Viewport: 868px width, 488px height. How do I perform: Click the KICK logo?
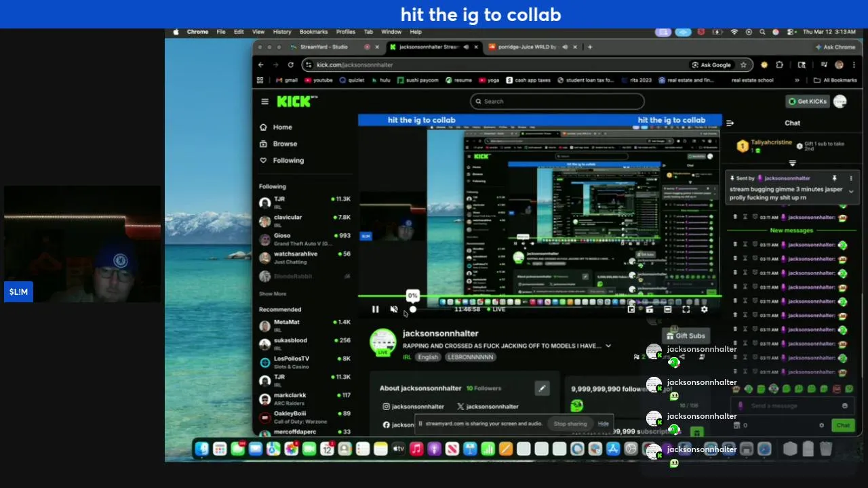click(296, 102)
